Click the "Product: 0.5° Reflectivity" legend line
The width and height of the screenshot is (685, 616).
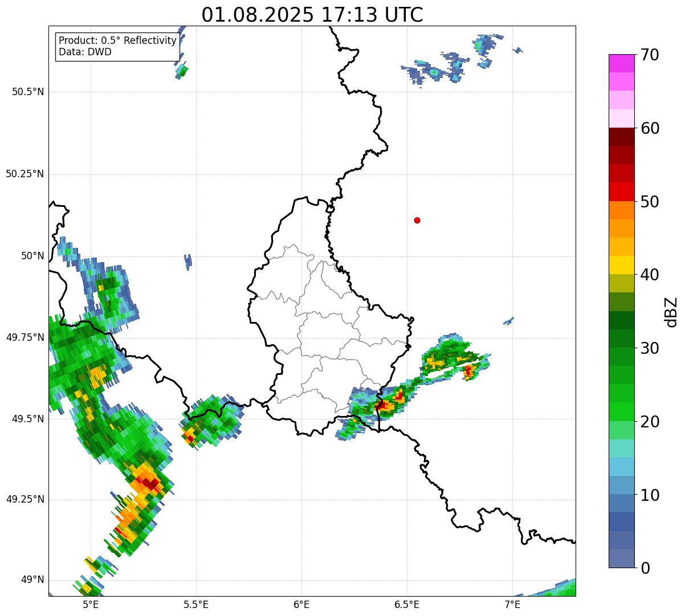pyautogui.click(x=117, y=41)
